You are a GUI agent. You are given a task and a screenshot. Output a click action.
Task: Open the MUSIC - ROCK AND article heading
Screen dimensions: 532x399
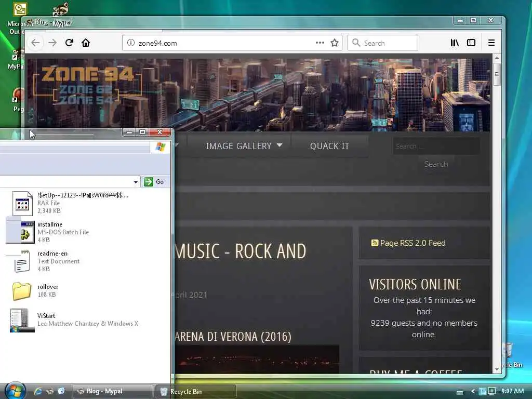tap(241, 251)
